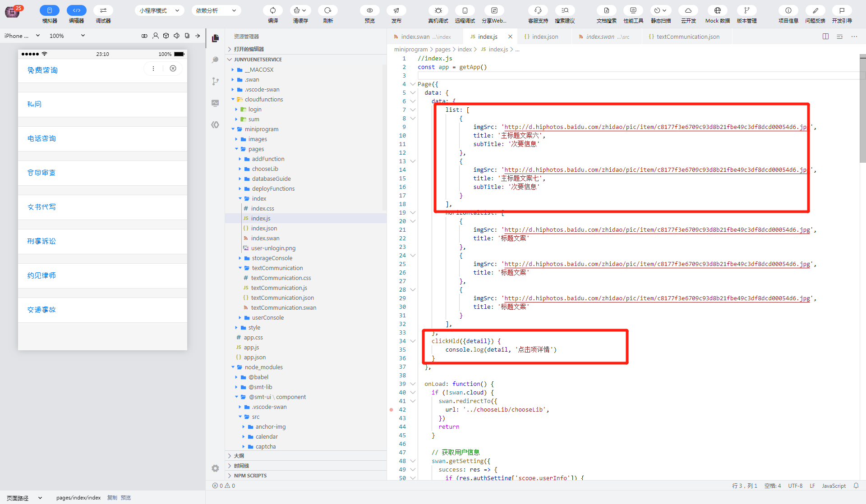
Task: Click the 发布 publish icon
Action: (x=396, y=10)
